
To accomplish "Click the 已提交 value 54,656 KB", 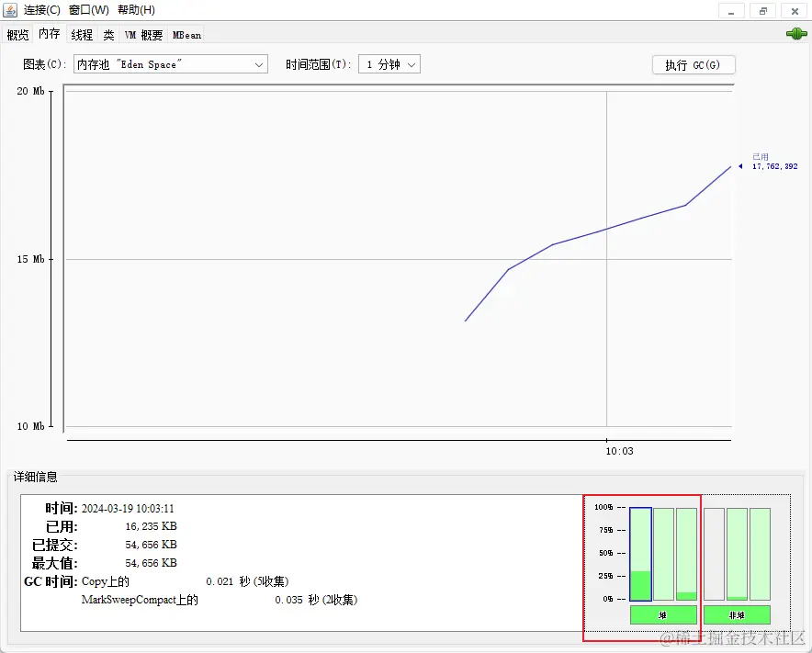I will click(152, 545).
